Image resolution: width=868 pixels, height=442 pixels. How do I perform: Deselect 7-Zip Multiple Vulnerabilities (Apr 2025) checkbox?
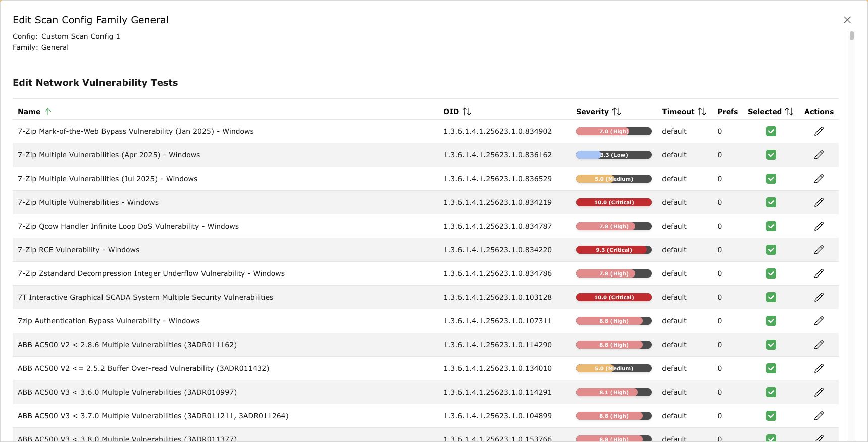point(771,155)
